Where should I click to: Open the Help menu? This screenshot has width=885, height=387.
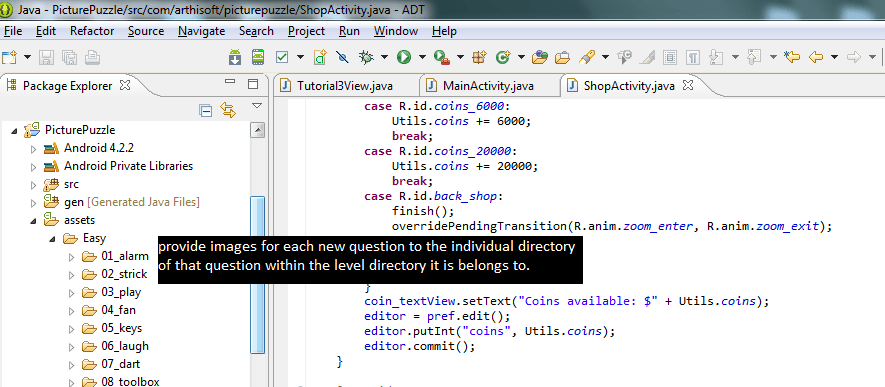(x=444, y=31)
